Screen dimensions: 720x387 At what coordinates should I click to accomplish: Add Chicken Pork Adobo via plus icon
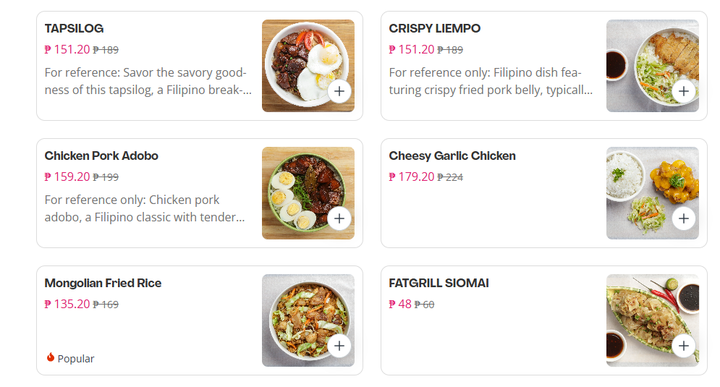(x=339, y=218)
